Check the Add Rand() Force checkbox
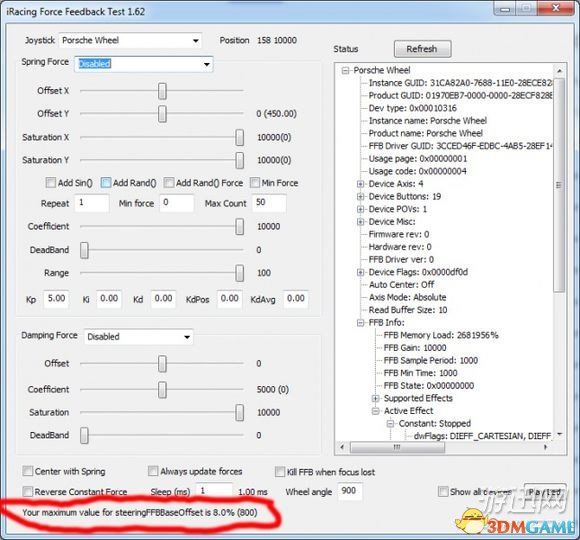The height and width of the screenshot is (540, 580). 169,183
